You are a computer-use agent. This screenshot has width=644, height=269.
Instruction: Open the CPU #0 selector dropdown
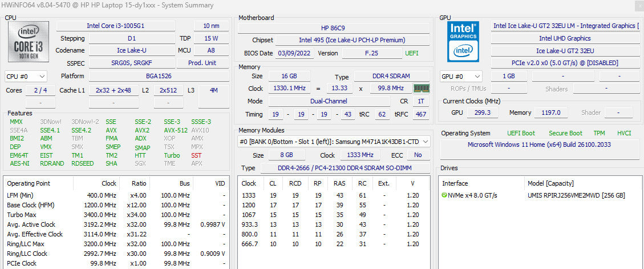pyautogui.click(x=26, y=77)
